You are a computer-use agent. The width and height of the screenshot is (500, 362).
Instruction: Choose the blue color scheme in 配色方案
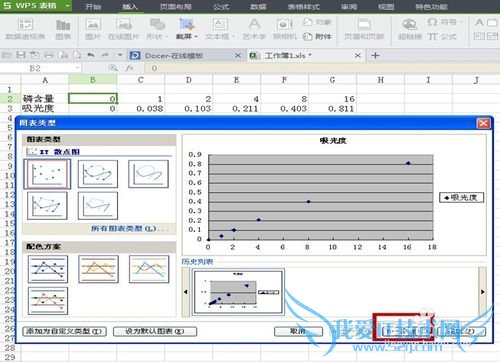[x=48, y=269]
